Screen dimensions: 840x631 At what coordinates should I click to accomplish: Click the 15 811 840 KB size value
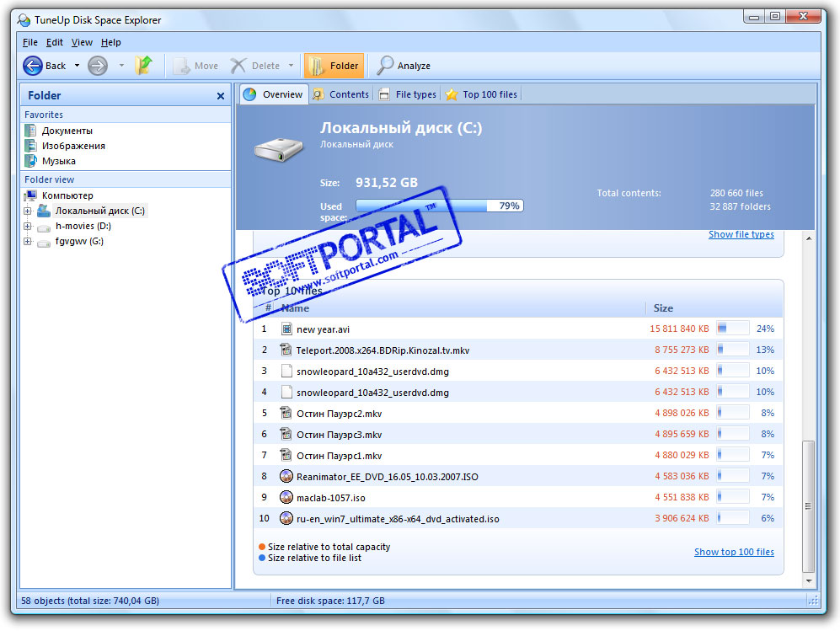point(679,329)
